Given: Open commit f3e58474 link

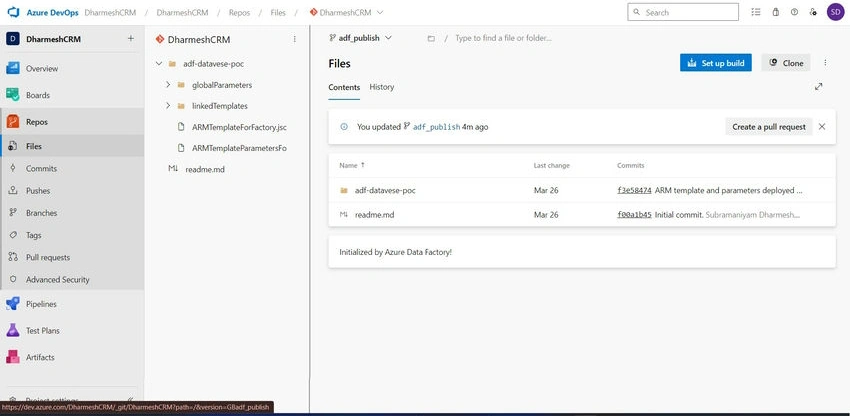Looking at the screenshot, I should click(634, 190).
